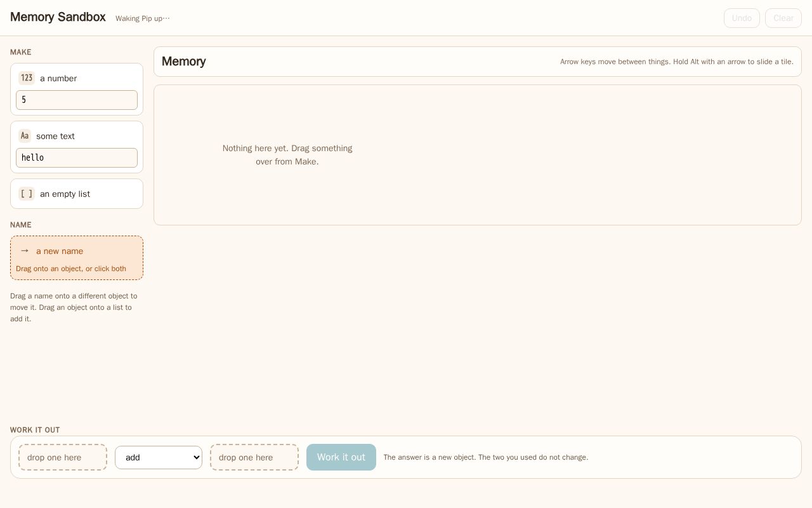Click the Memory Sandbox title

click(x=58, y=17)
